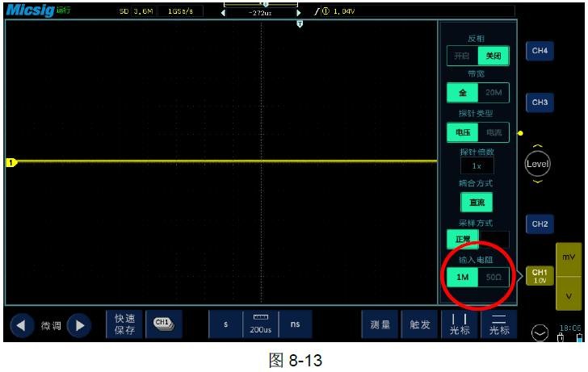Select channel CH4 button
This screenshot has height=372, width=588.
[540, 51]
